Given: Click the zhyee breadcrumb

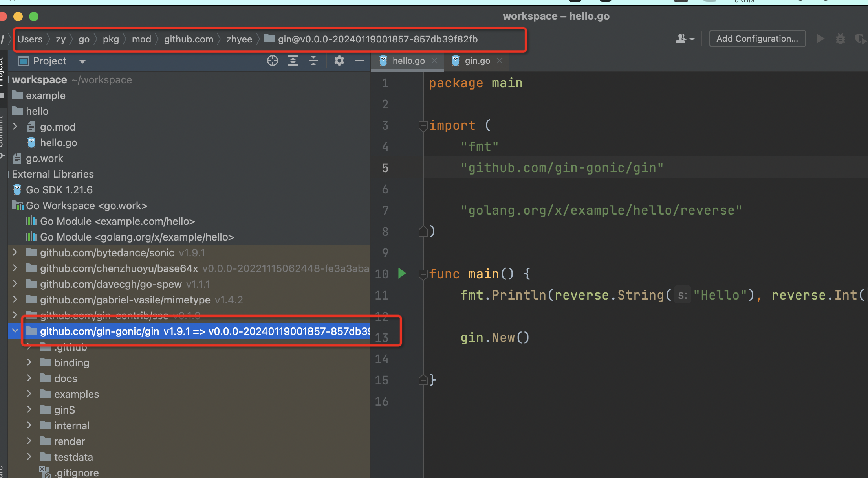Looking at the screenshot, I should click(239, 39).
